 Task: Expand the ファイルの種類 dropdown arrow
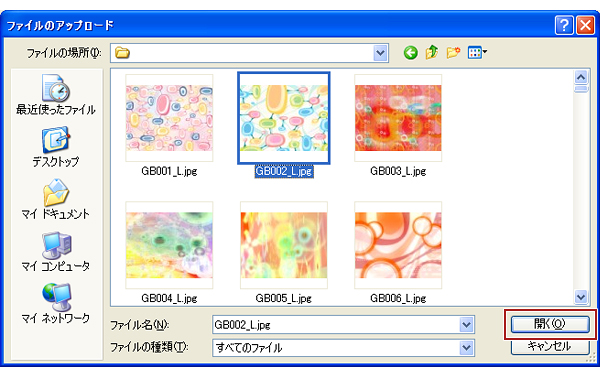pos(466,348)
